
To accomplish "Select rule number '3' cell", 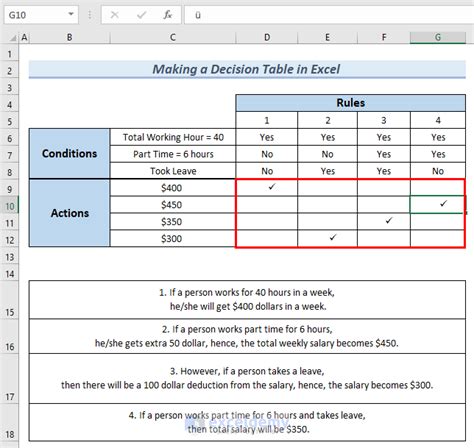I will (x=384, y=120).
